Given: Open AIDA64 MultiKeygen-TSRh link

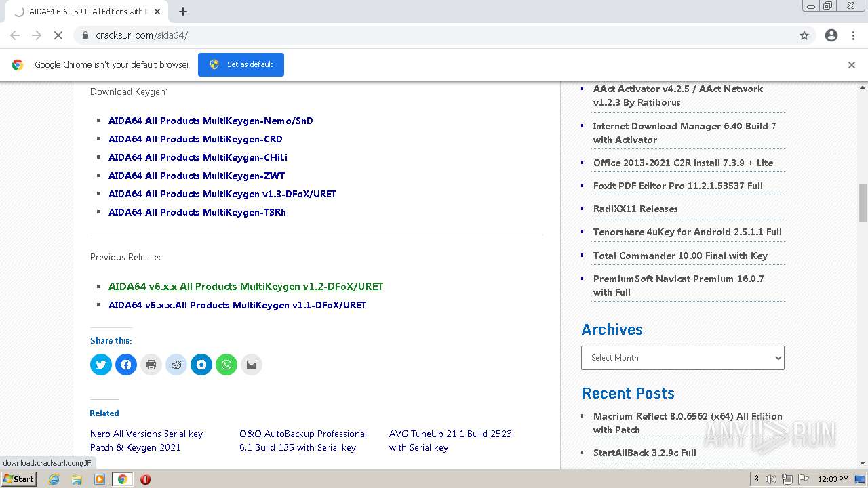Looking at the screenshot, I should 197,212.
